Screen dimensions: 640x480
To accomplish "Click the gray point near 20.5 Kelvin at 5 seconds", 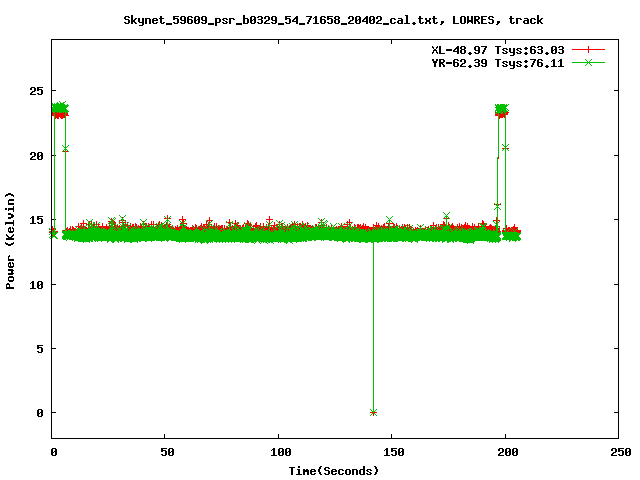I will tap(65, 148).
